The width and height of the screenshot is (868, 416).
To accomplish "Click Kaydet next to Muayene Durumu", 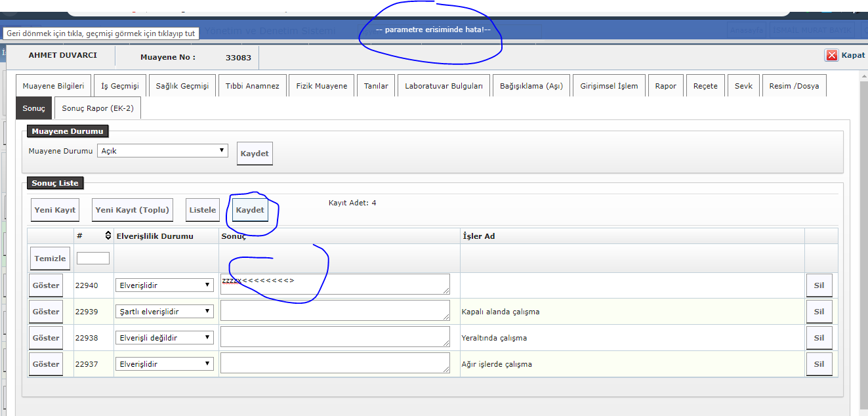I will coord(255,154).
